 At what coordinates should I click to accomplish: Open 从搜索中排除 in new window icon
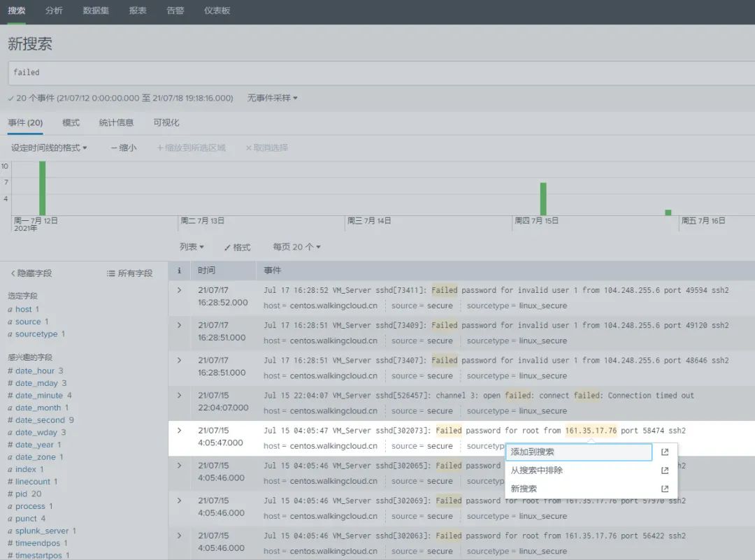click(665, 471)
